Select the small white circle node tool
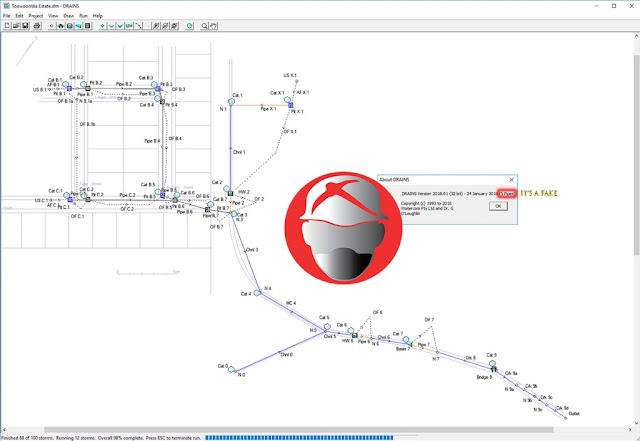This screenshot has height=441, width=640. pos(51,26)
